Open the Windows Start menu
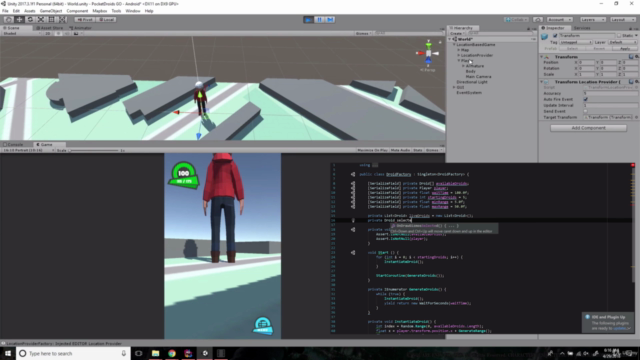Viewport: 640px width, 360px height. (8, 353)
